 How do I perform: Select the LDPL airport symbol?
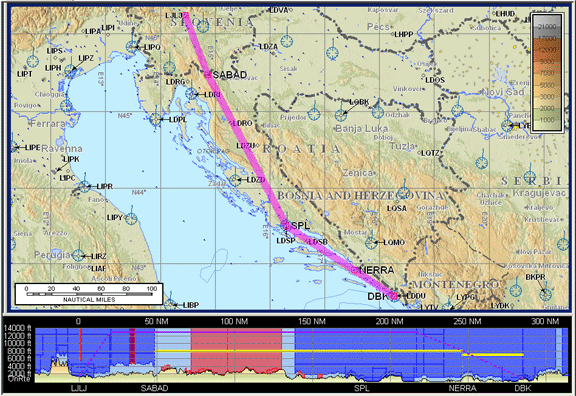pos(156,119)
